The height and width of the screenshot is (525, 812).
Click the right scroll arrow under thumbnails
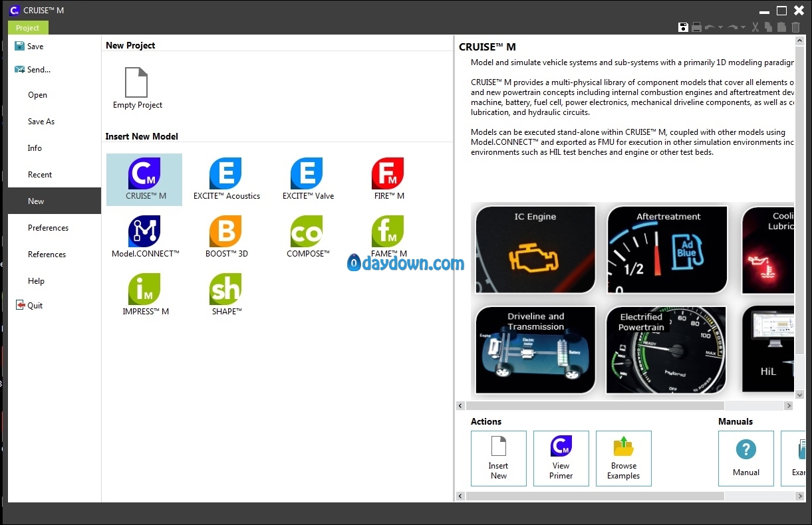[789, 405]
